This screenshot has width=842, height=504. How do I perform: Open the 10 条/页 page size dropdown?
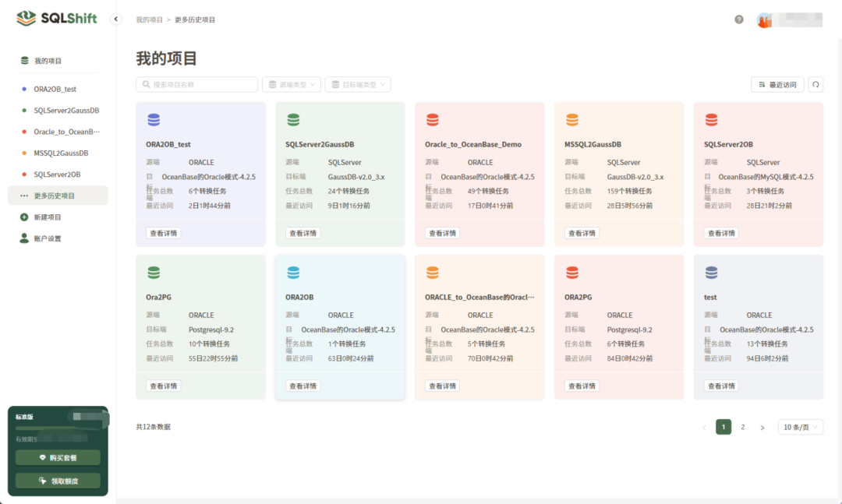click(x=800, y=427)
